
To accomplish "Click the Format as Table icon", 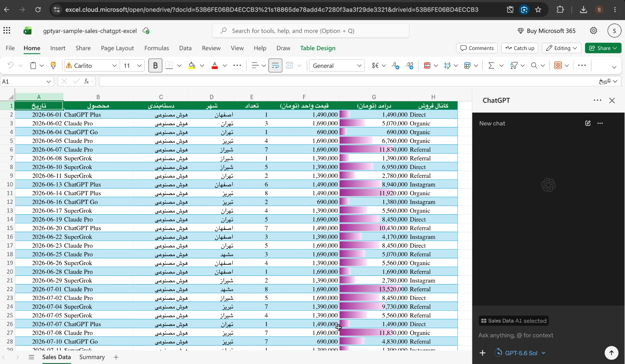I will click(467, 66).
